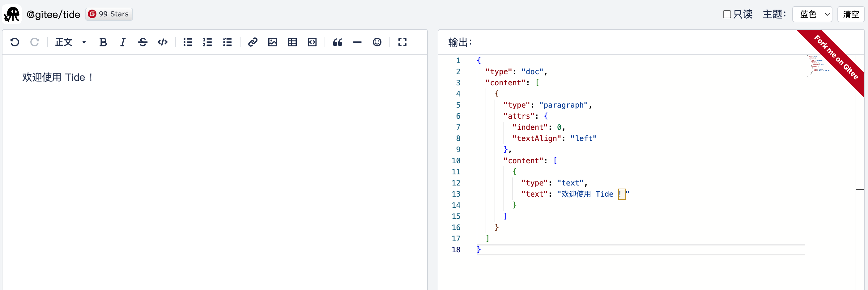Insert a blockquote
Screen dimensions: 868x290
(338, 42)
